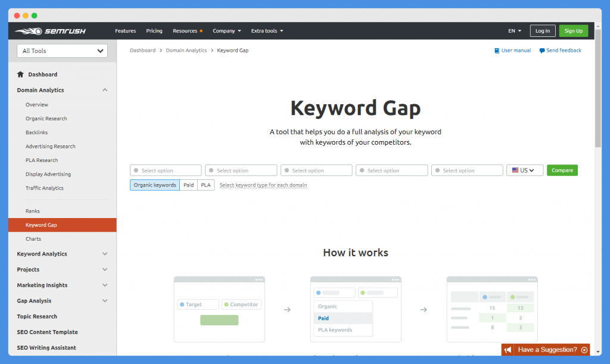The width and height of the screenshot is (610, 364).
Task: Click the green Compare button
Action: click(562, 170)
